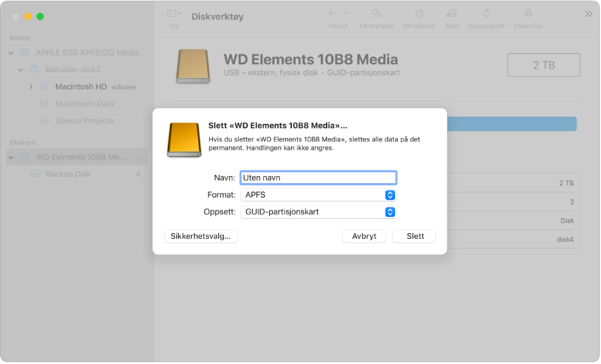Eject WD Elements 10B8 Media disk
The image size is (601, 364).
pyautogui.click(x=138, y=157)
